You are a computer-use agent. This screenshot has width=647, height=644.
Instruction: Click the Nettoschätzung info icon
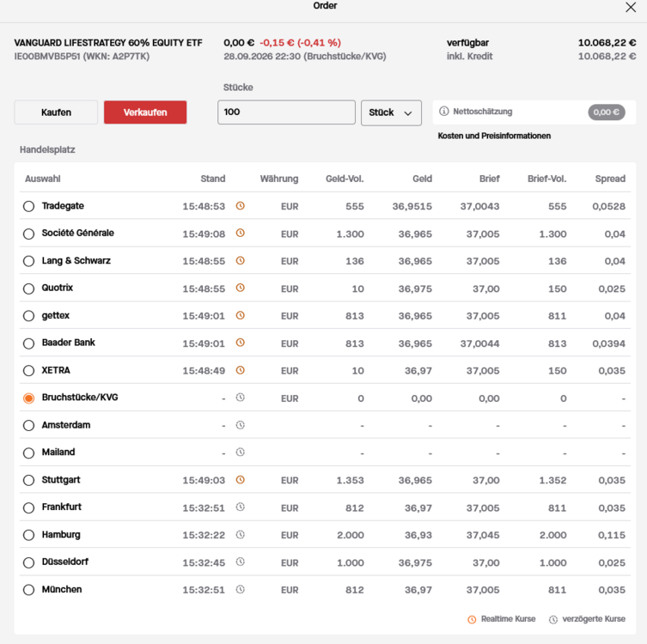(x=444, y=112)
